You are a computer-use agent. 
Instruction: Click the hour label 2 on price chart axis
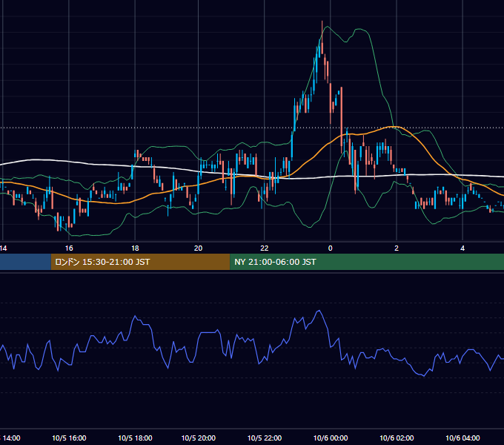[397, 248]
